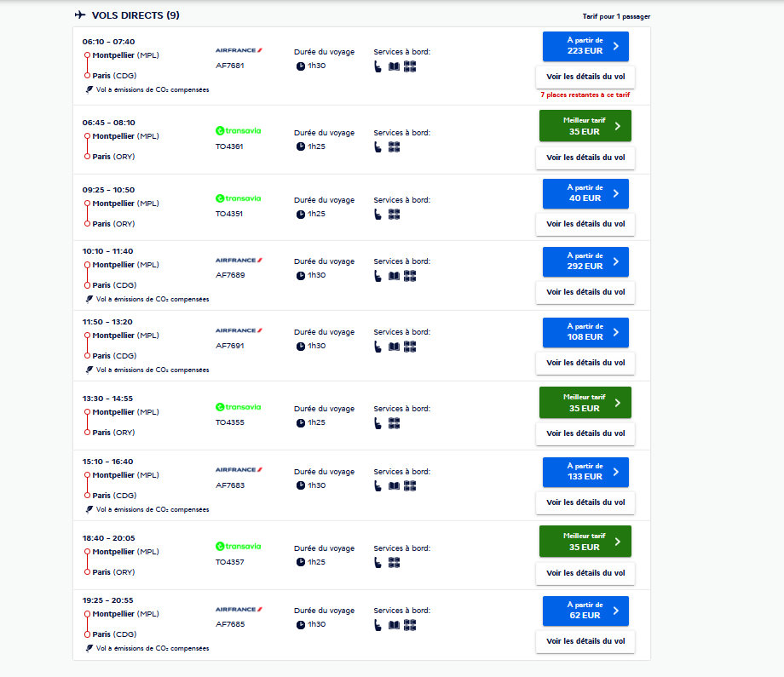Click the CO₂ leaf icon under flight AF7683
The width and height of the screenshot is (784, 677).
tap(89, 509)
